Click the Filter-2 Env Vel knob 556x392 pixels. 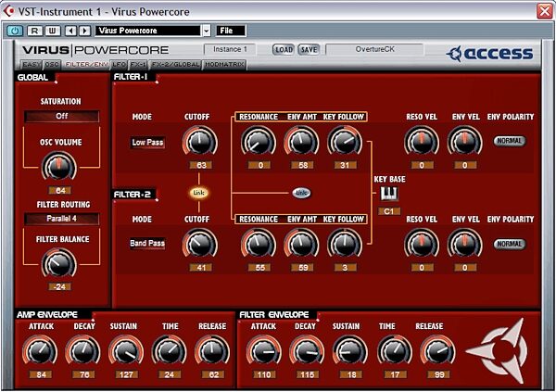point(464,244)
